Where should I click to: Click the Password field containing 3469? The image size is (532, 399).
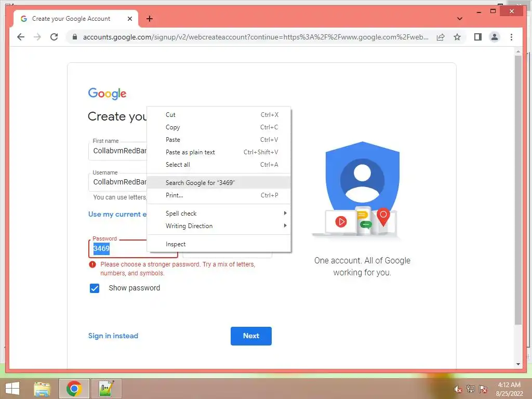(x=133, y=249)
